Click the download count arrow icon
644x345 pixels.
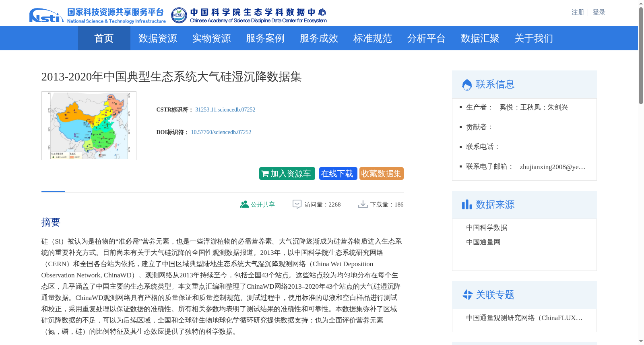[x=363, y=205]
